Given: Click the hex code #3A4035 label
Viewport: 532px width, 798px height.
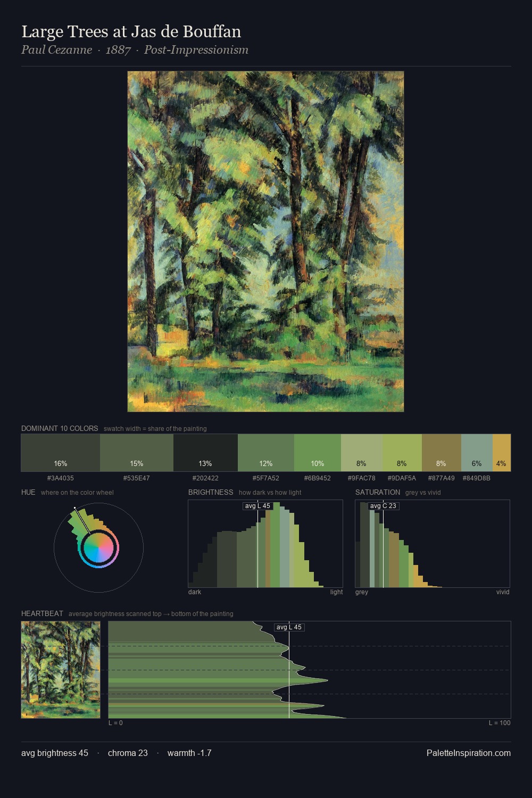Looking at the screenshot, I should pos(61,478).
